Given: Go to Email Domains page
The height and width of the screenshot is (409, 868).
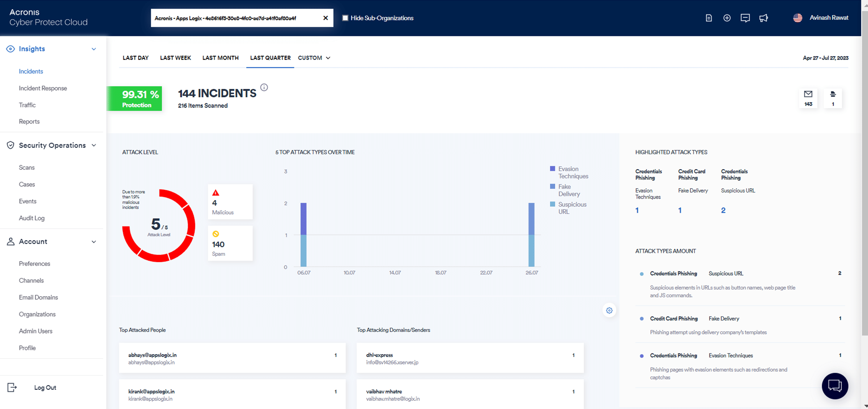Looking at the screenshot, I should coord(38,297).
